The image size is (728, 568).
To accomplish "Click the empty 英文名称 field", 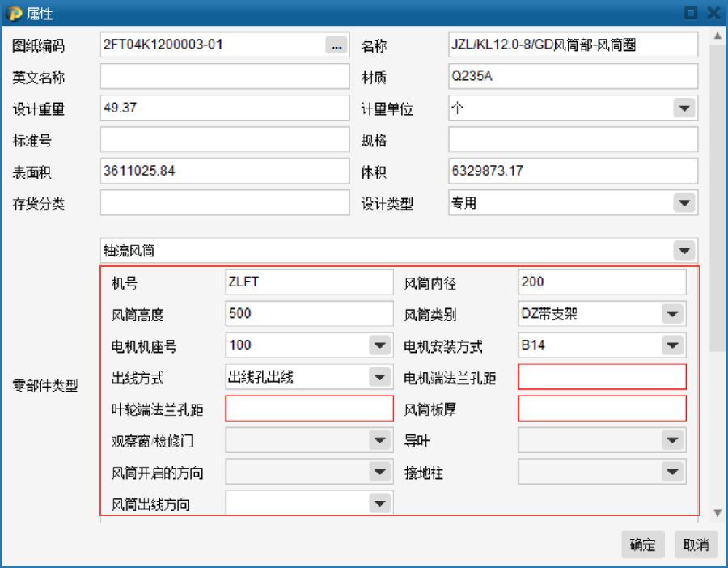I will [225, 76].
